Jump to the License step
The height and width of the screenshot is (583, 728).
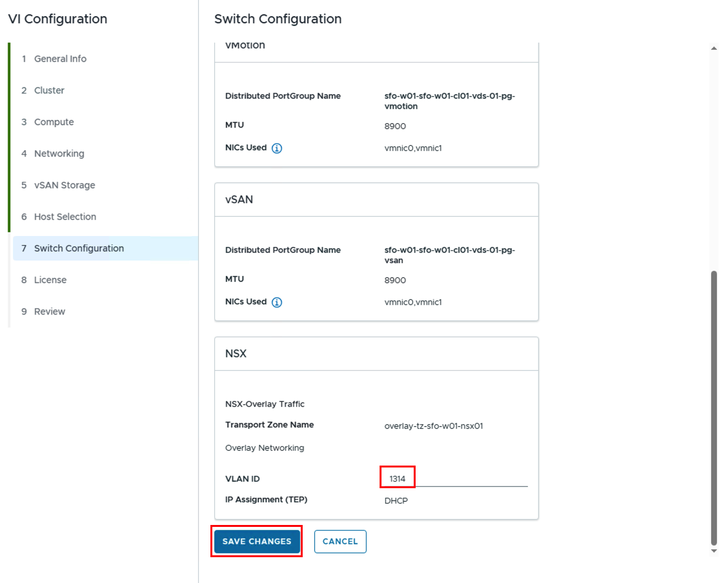[50, 280]
